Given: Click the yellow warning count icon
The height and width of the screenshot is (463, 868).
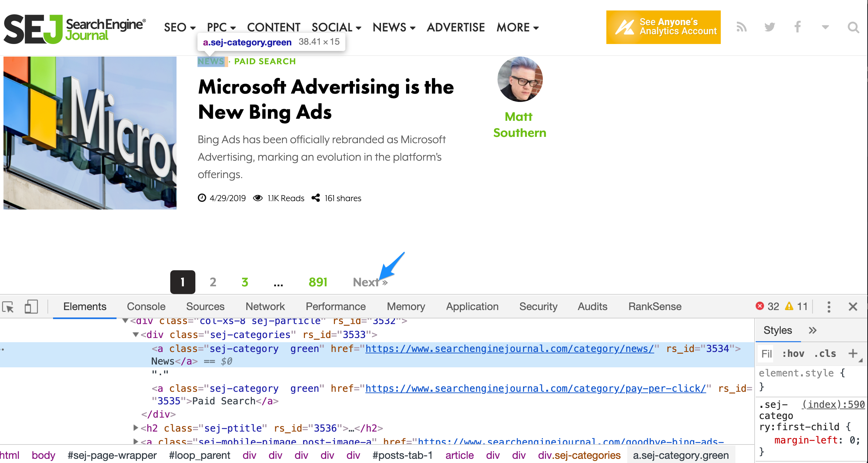Looking at the screenshot, I should 789,306.
